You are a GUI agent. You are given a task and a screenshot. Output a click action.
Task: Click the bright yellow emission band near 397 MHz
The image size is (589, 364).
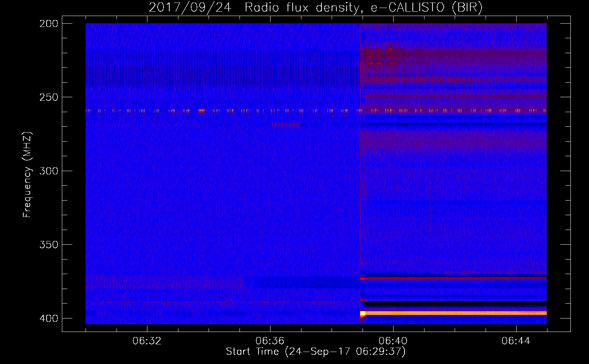pos(453,313)
